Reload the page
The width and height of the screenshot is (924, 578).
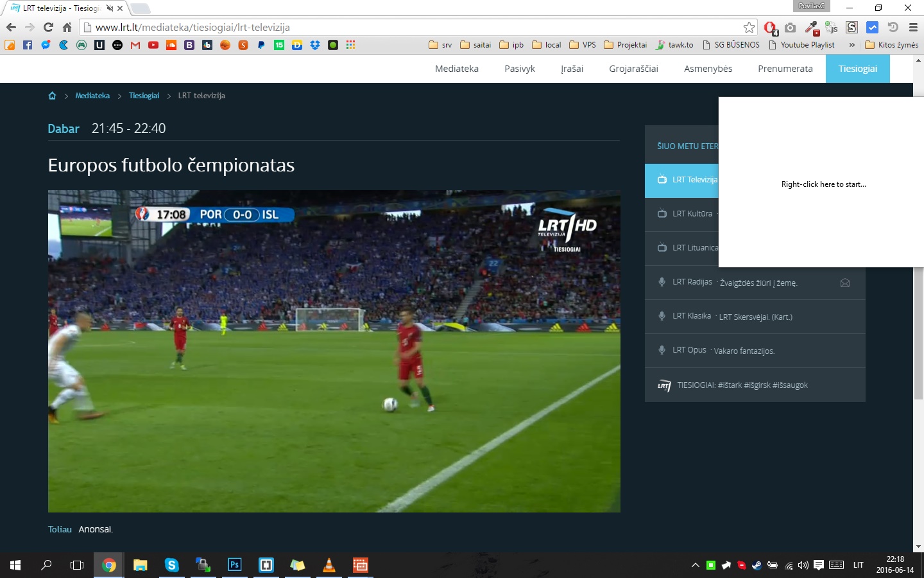click(48, 28)
